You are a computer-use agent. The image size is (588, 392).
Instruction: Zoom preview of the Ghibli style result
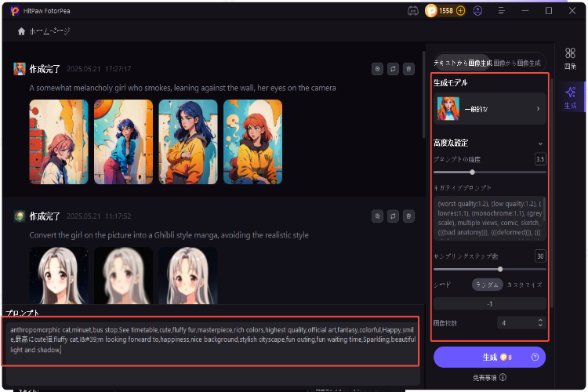(x=378, y=216)
